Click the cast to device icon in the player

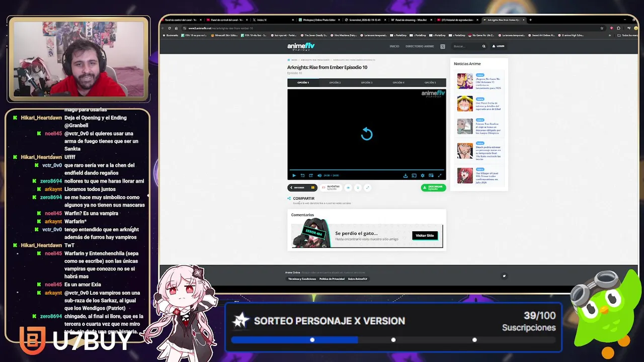414,175
